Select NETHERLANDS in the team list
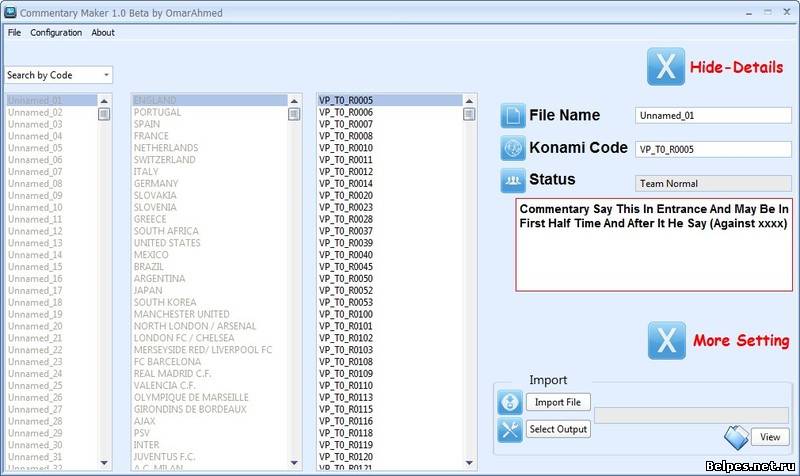The width and height of the screenshot is (800, 476). [210, 148]
